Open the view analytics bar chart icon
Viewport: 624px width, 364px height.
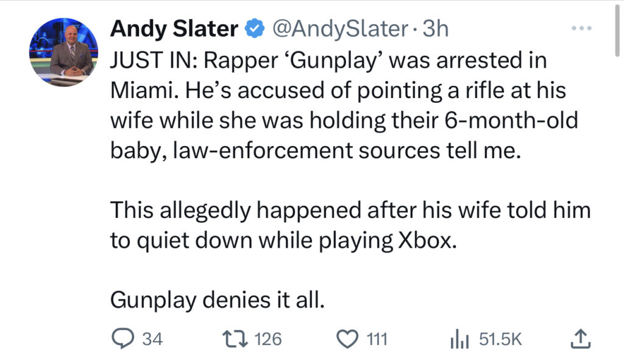coord(459,339)
